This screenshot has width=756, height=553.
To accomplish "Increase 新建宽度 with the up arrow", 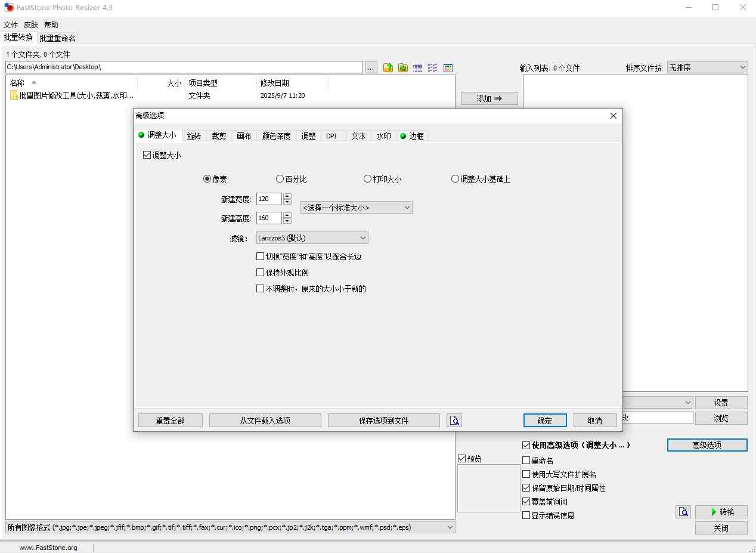I will click(287, 196).
